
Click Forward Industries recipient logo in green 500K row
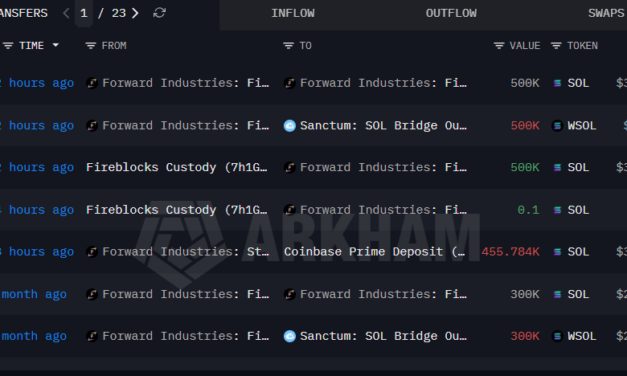290,167
